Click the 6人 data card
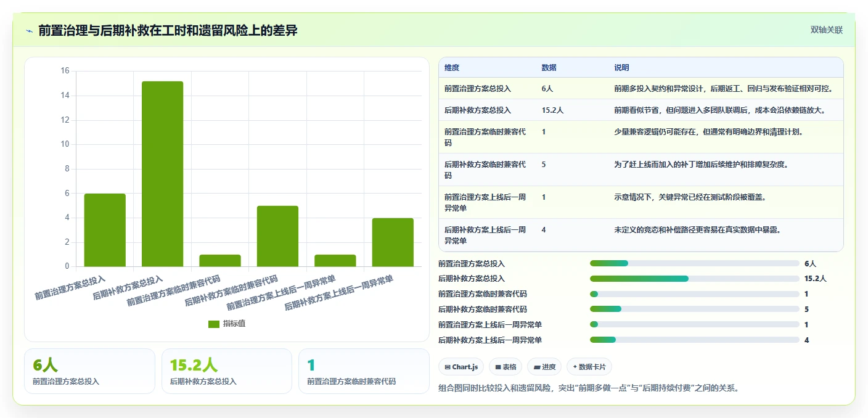868x418 pixels. point(89,371)
